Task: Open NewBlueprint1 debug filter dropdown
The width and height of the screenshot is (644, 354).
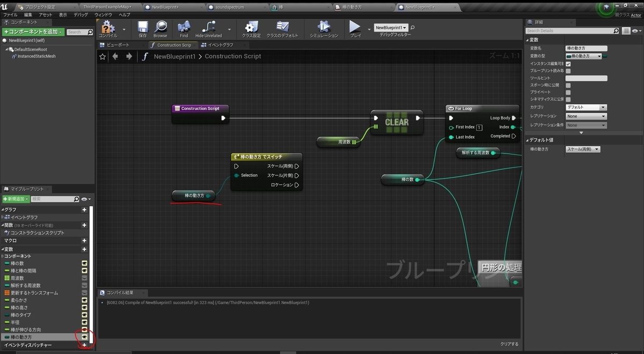Action: coord(391,27)
